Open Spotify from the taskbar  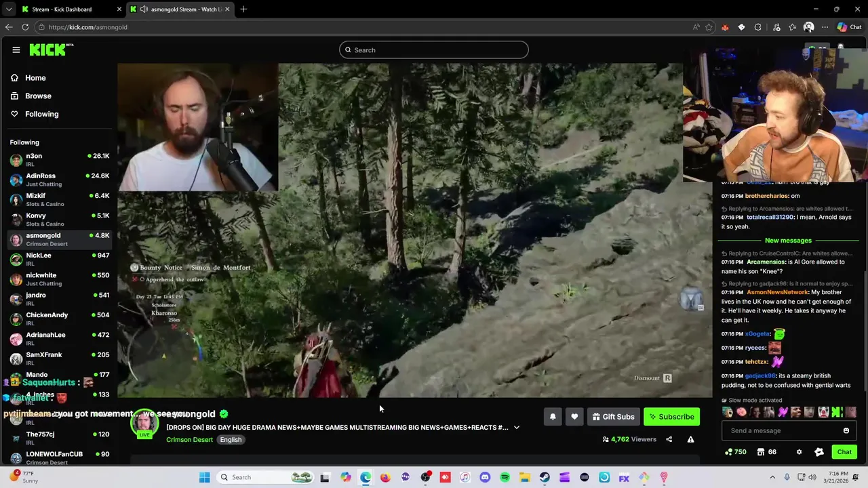coord(505,477)
